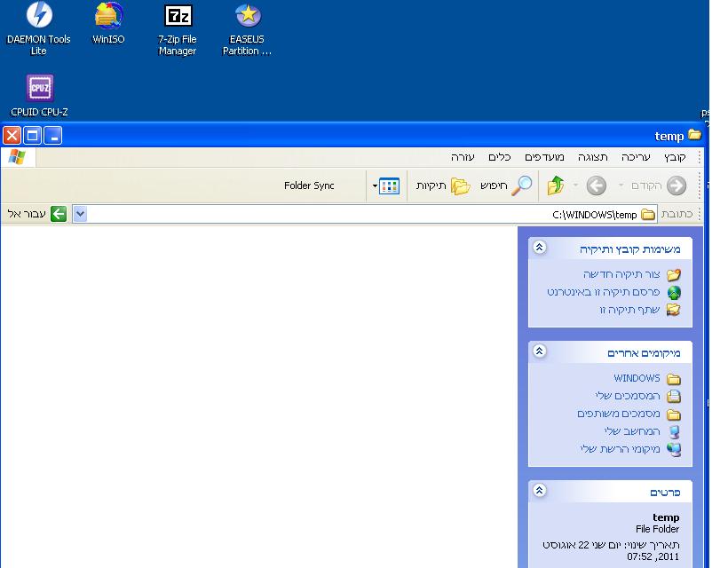Collapse the Details (פרטים) panel
The image size is (728, 568).
[539, 491]
